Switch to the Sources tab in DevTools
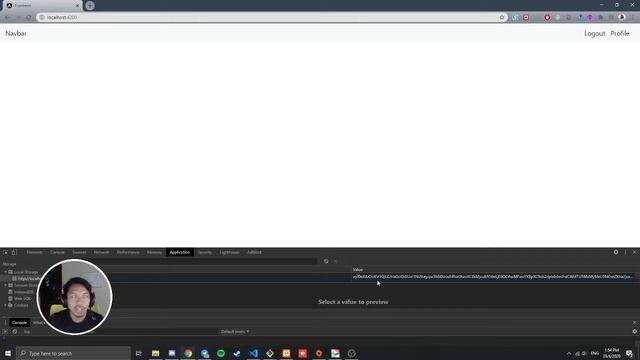The width and height of the screenshot is (640, 360). point(79,252)
